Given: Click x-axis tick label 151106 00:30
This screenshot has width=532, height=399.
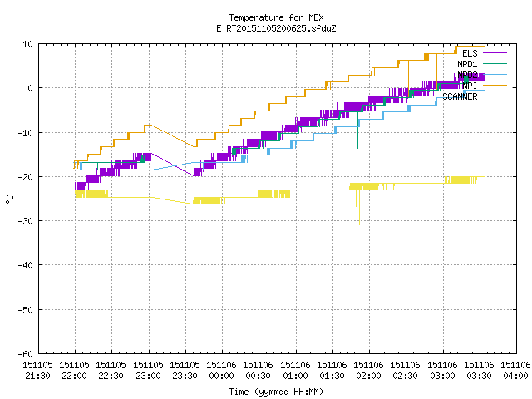Looking at the screenshot, I should (259, 371).
